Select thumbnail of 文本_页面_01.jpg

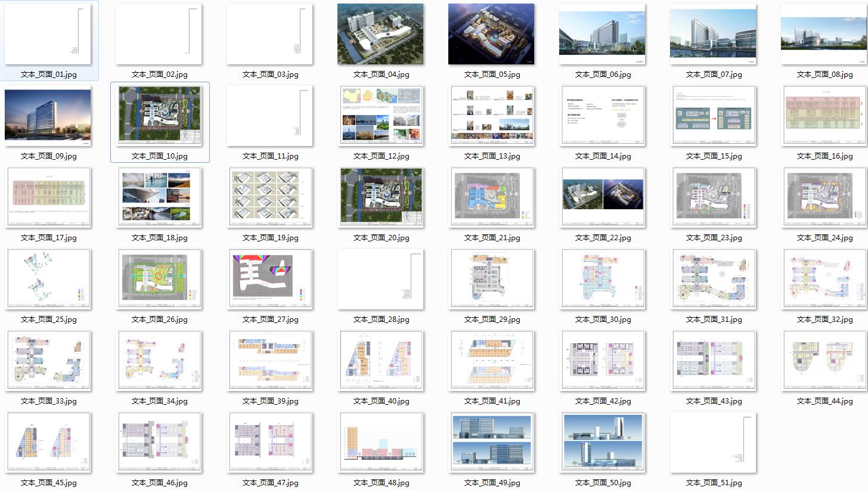[x=48, y=35]
